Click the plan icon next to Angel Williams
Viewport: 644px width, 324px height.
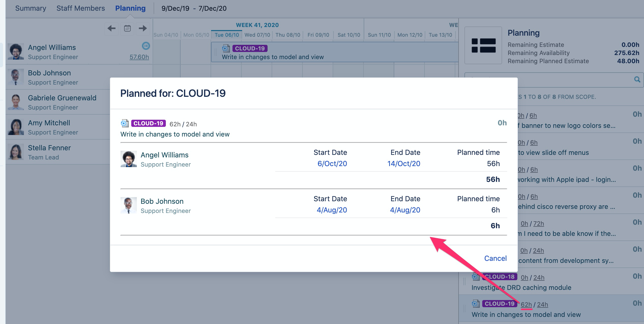click(x=146, y=46)
